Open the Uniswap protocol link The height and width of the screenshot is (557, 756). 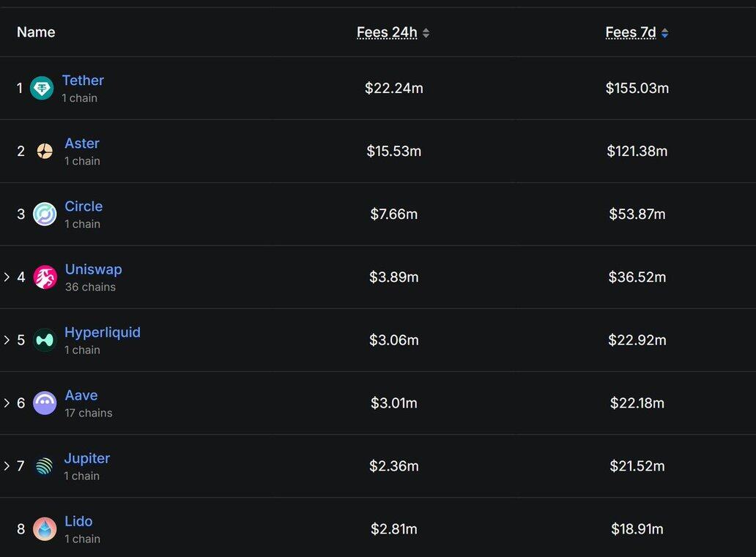(93, 269)
